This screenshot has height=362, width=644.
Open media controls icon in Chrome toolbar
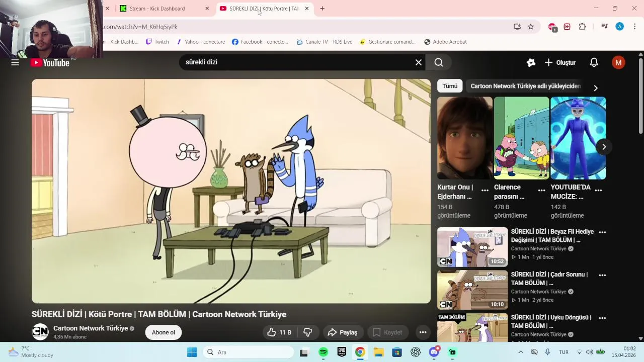tap(605, 27)
